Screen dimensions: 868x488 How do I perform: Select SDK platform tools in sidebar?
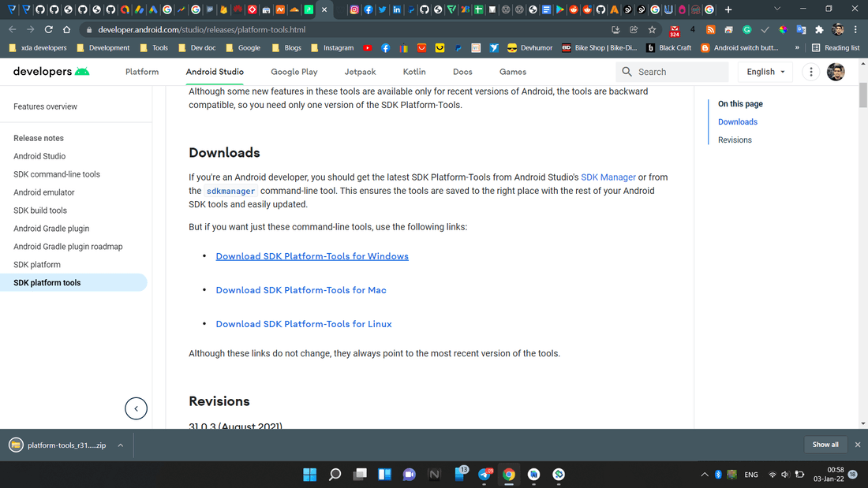[73, 283]
